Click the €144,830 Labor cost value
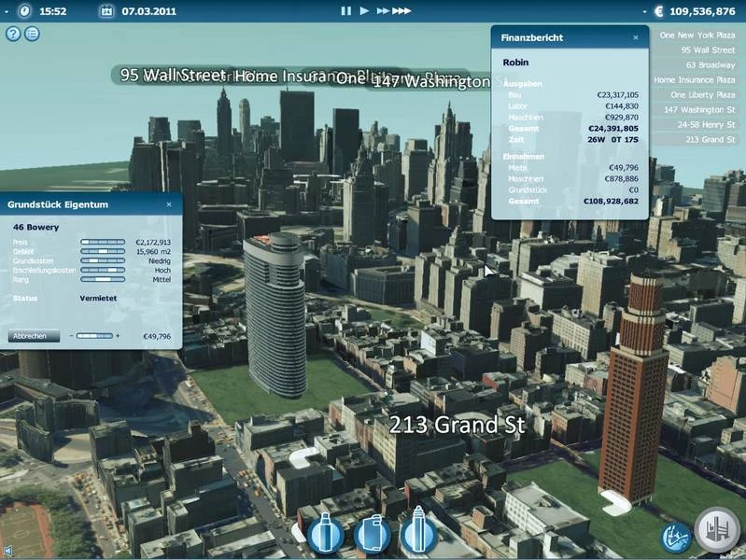This screenshot has width=746, height=560. [621, 106]
